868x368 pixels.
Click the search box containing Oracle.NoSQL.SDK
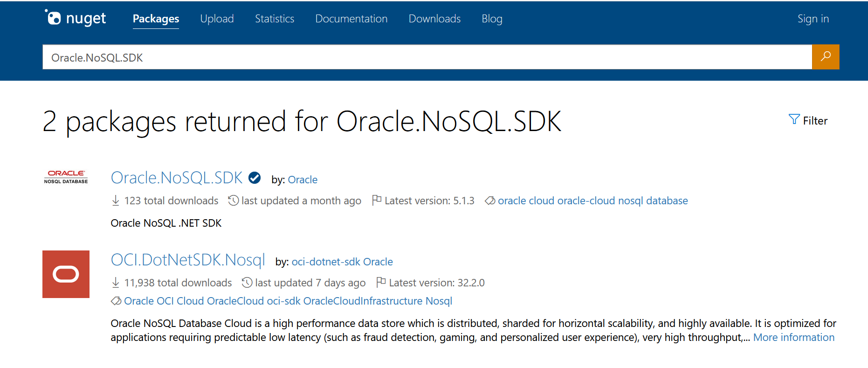427,57
